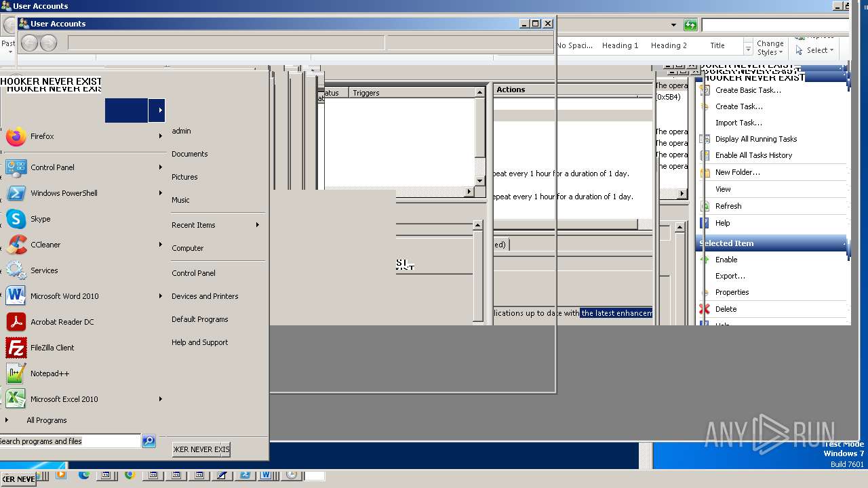Open Documents from Start menu right column
This screenshot has height=488, width=868.
click(190, 154)
